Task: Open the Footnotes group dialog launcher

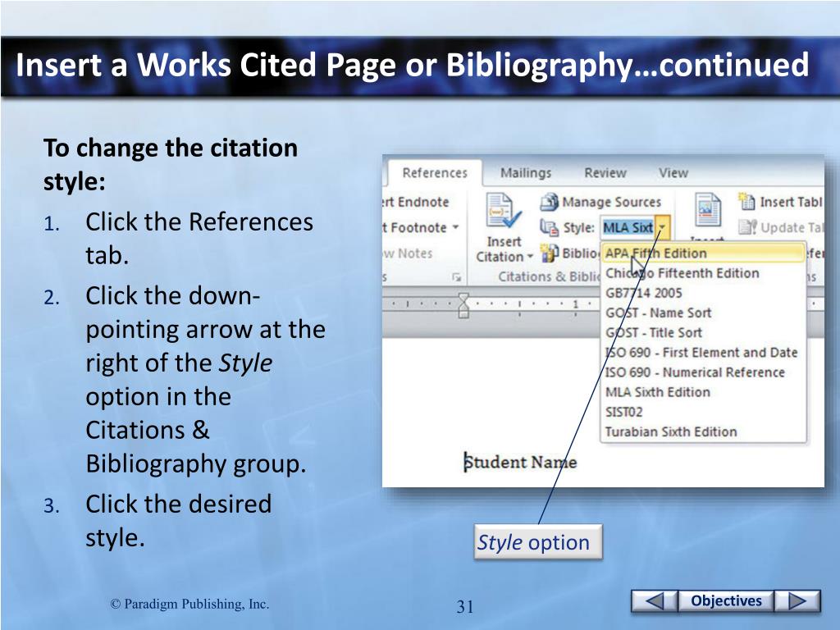Action: click(456, 277)
